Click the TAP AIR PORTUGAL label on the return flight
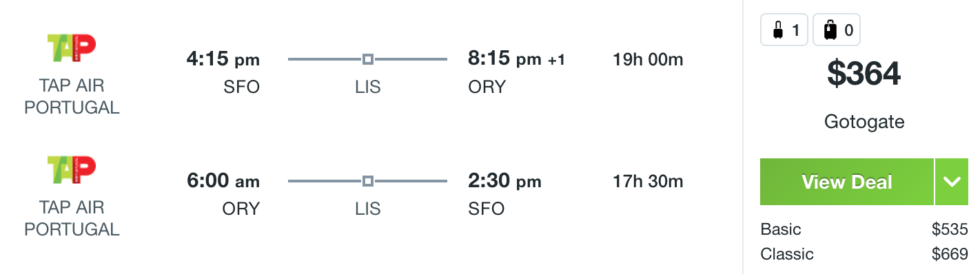This screenshot has width=980, height=274. [72, 219]
